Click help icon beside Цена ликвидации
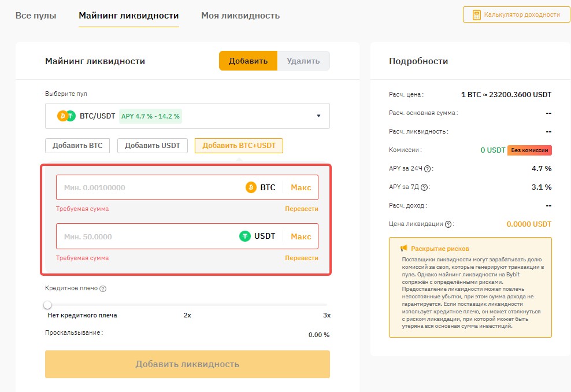This screenshot has height=392, width=571. click(448, 224)
